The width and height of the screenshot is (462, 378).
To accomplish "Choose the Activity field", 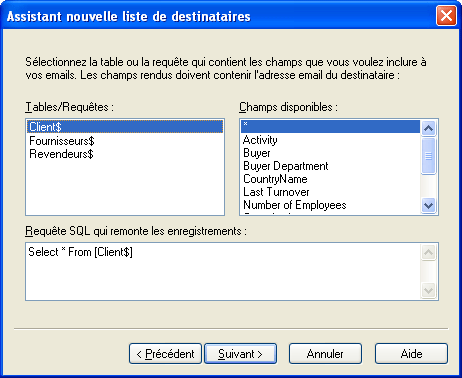I will [x=330, y=140].
